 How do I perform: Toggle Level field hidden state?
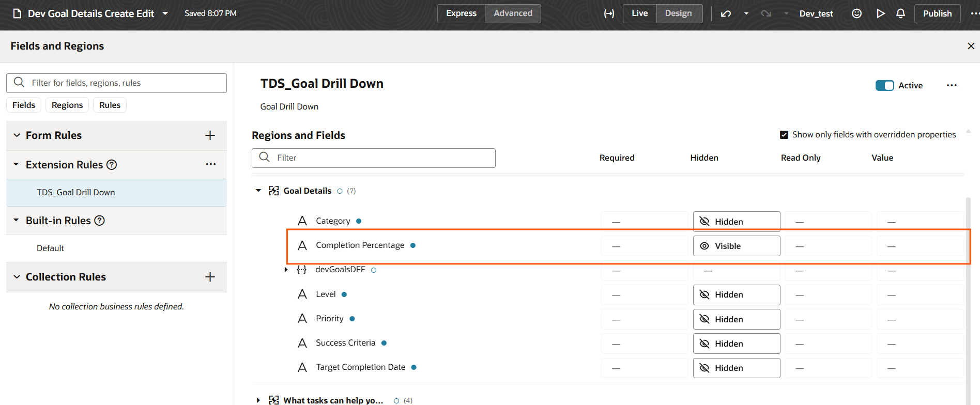pos(737,294)
